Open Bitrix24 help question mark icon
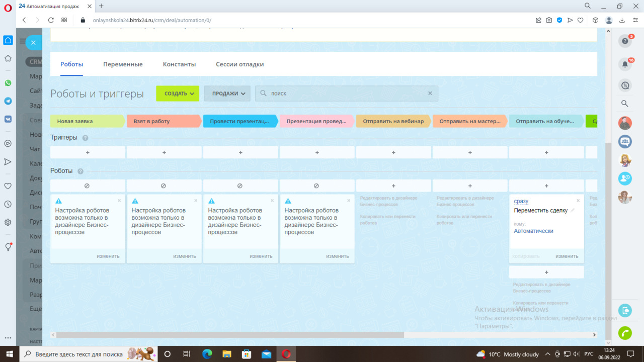Screen dimensions: 644x362 625,41
